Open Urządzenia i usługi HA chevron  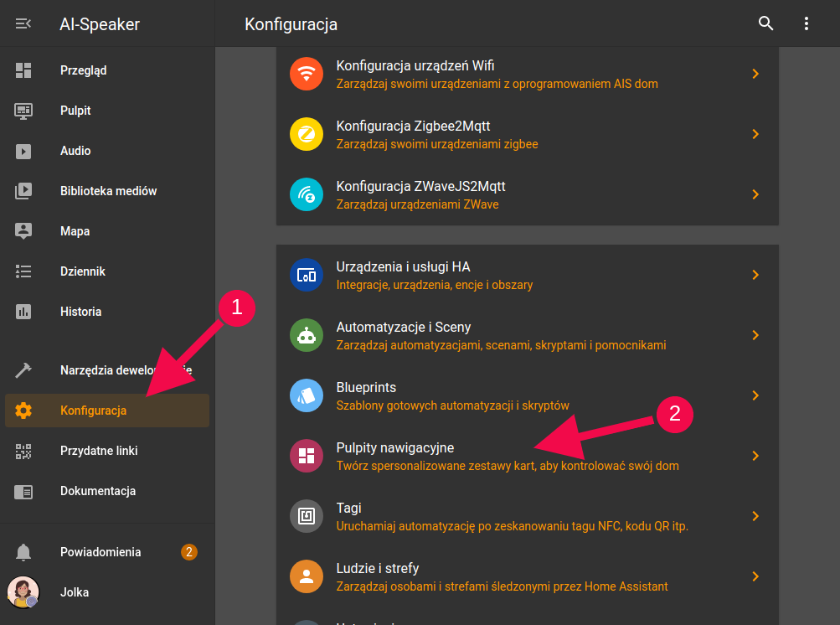tap(755, 275)
